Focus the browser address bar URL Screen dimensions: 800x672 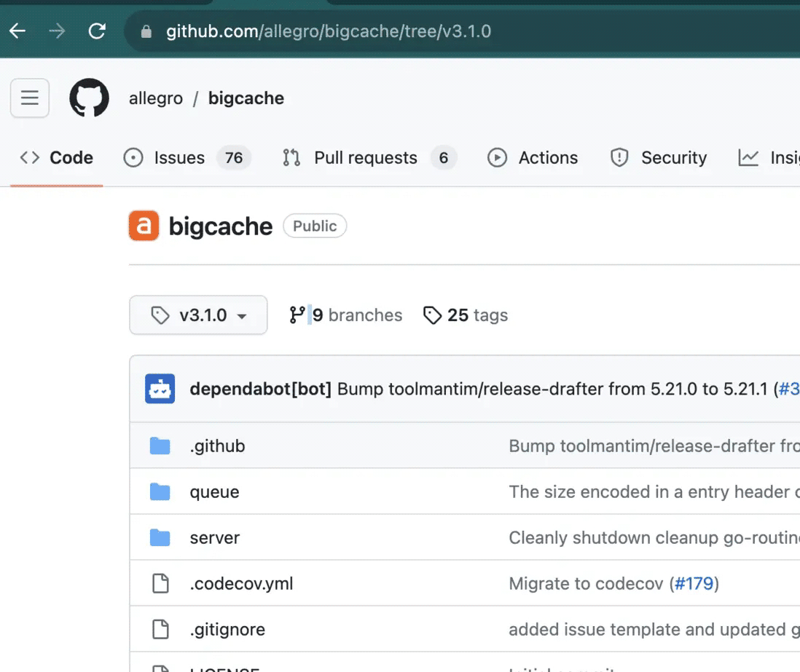tap(329, 31)
